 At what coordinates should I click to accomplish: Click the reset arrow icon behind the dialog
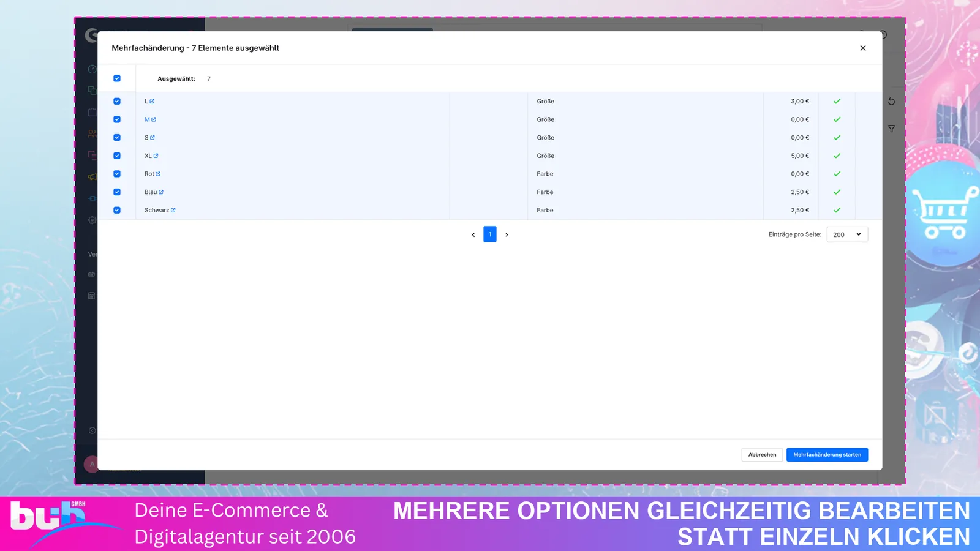[892, 102]
